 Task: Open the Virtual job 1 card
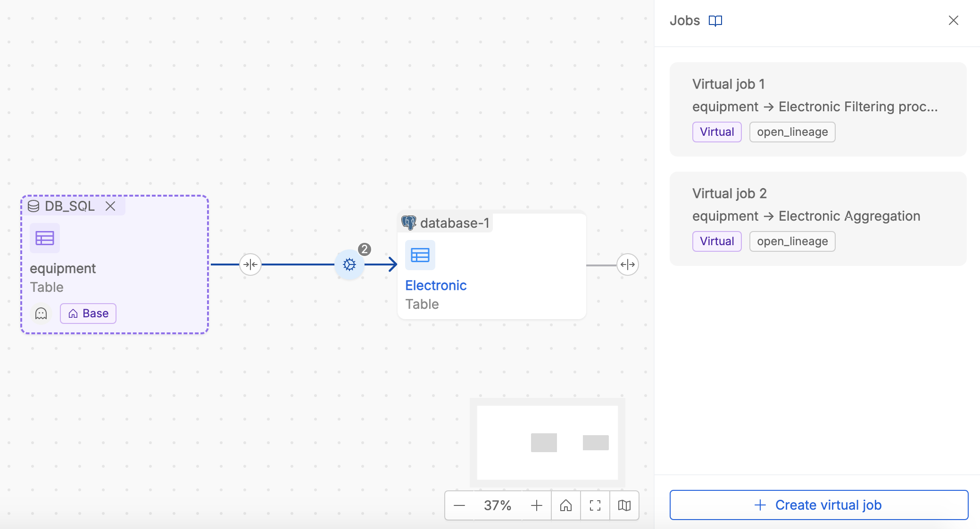coord(818,109)
